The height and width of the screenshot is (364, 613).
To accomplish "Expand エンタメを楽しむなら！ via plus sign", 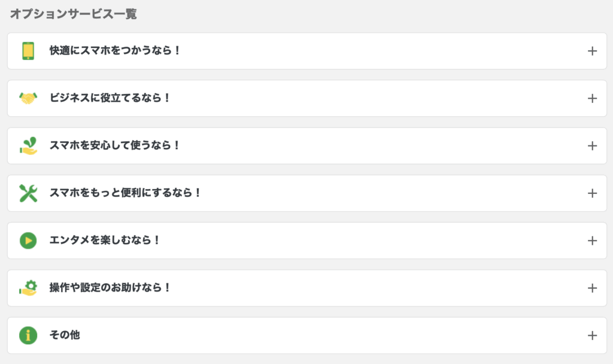I will pos(592,241).
